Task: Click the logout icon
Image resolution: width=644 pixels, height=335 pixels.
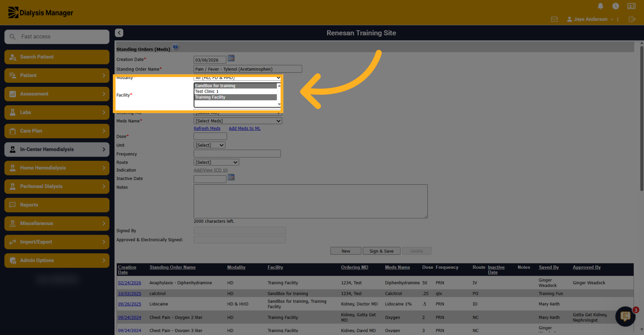Action: [x=632, y=19]
